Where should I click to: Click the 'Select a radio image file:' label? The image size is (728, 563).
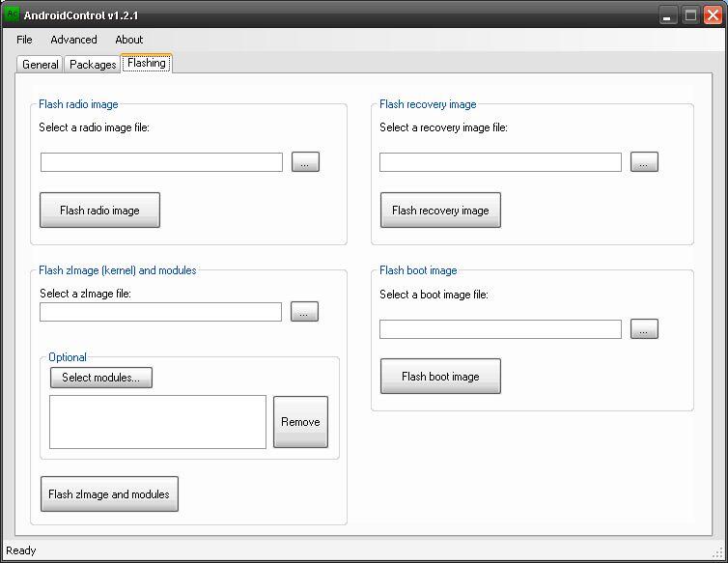point(95,127)
